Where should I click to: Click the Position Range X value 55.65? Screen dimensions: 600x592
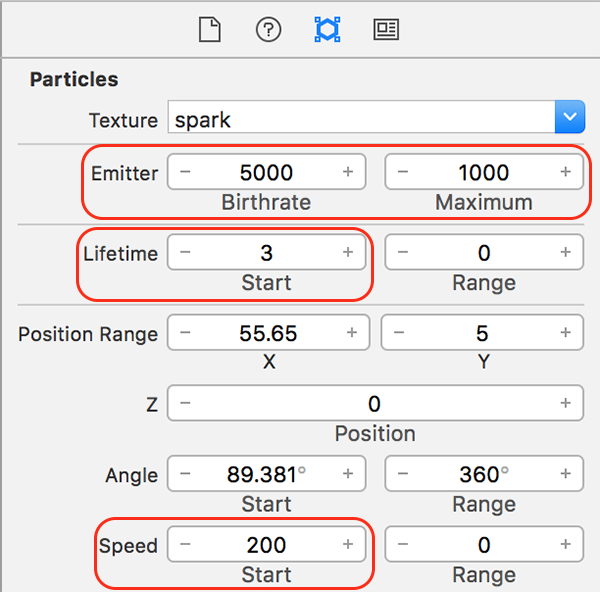point(268,333)
